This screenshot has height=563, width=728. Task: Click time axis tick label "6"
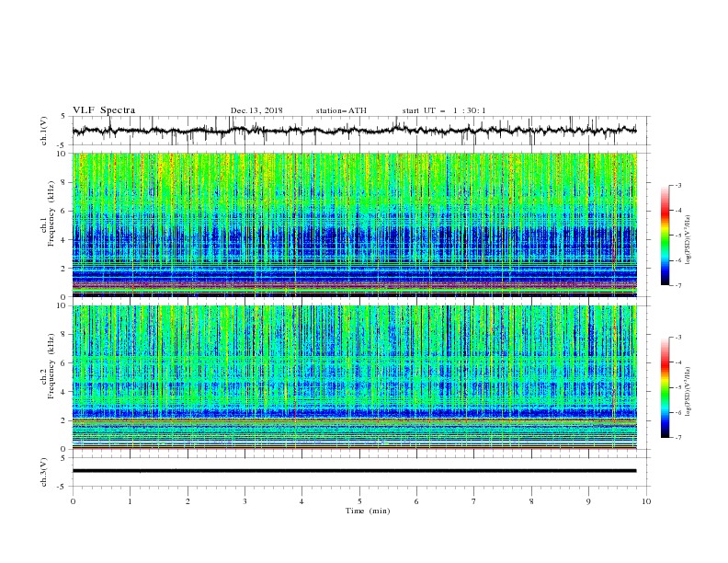417,501
